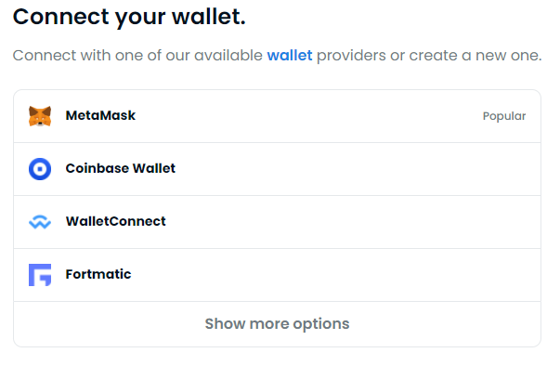Viewport: 560px width, 392px height.
Task: Click the words providers or create a new one
Action: pos(429,56)
